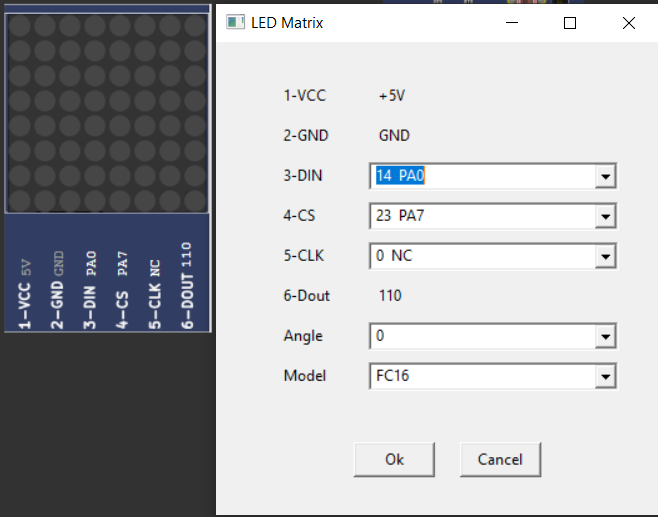Click the 2-GND label in dialog
Image resolution: width=658 pixels, height=517 pixels.
[x=306, y=136]
